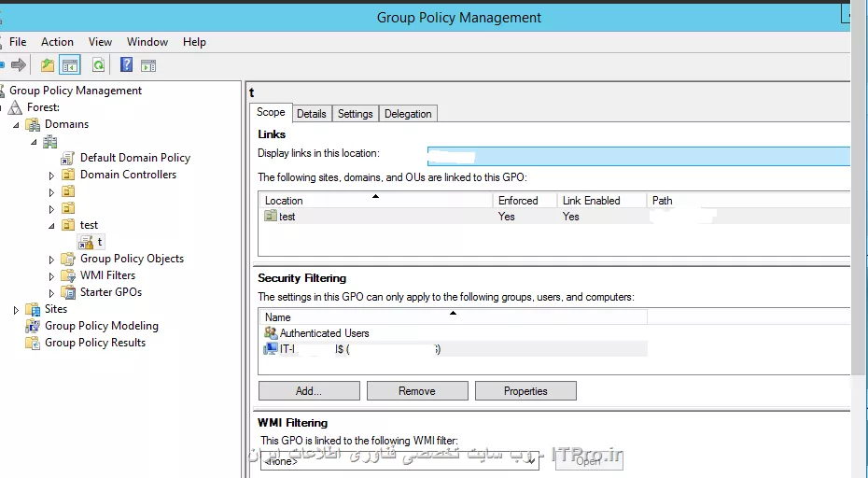Expand the WMI Filters node

[x=51, y=276]
